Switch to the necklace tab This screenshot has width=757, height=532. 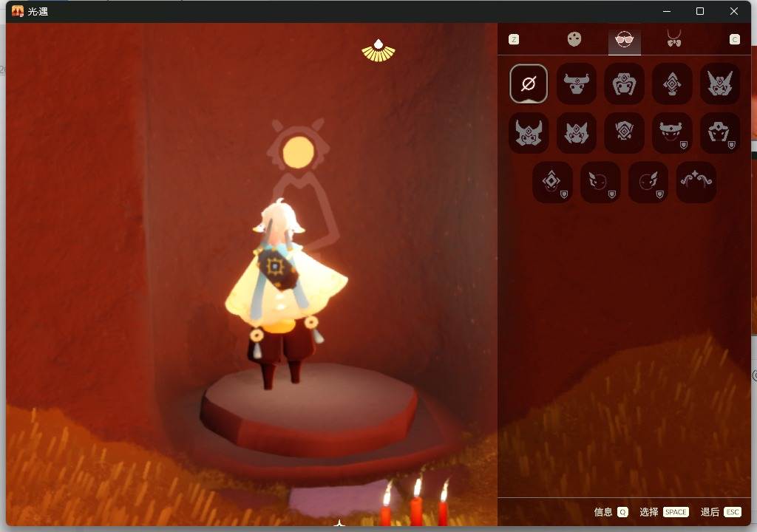click(674, 38)
